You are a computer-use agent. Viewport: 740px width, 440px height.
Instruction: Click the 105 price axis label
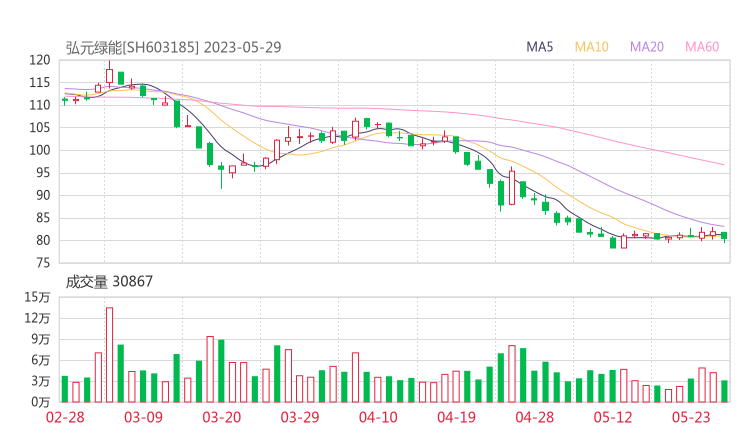[40, 127]
